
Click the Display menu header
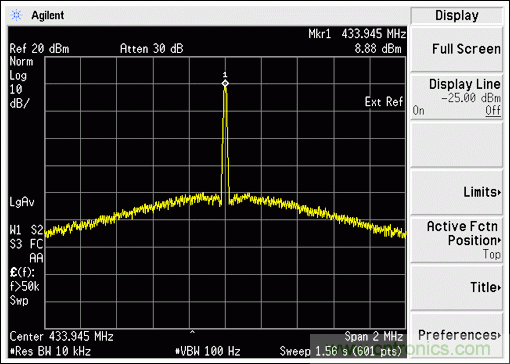[457, 15]
